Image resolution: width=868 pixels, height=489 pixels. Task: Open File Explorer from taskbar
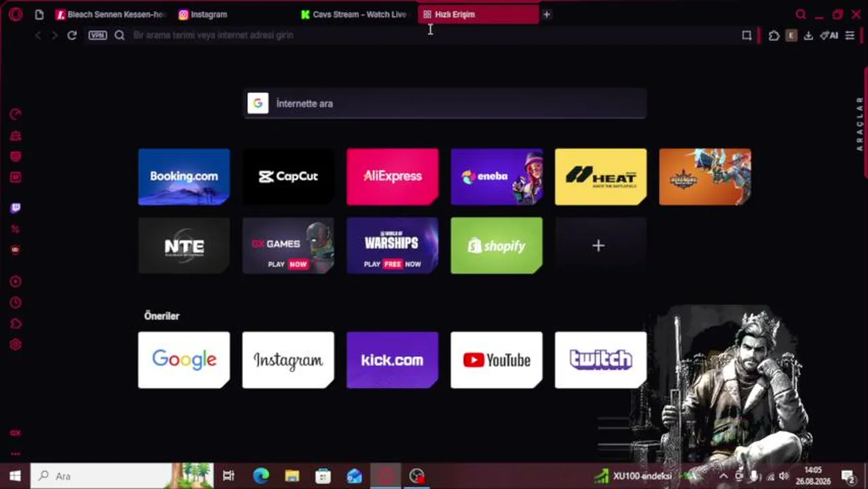tap(292, 476)
